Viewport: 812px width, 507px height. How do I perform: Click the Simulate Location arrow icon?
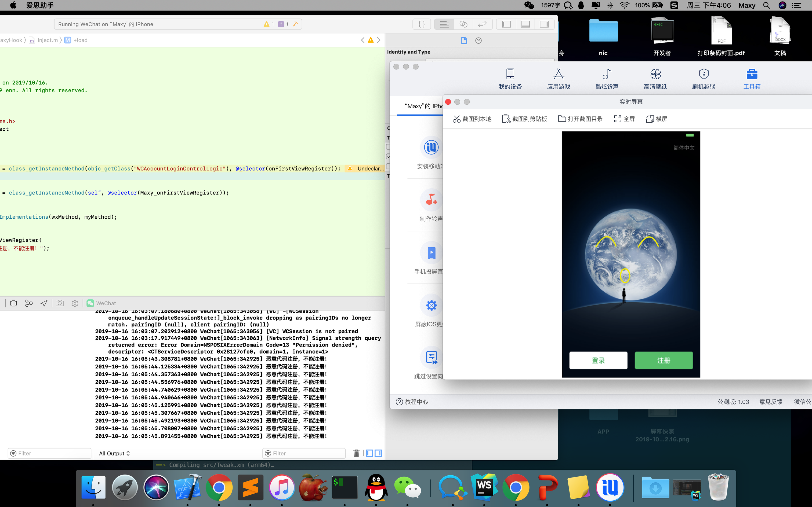44,303
